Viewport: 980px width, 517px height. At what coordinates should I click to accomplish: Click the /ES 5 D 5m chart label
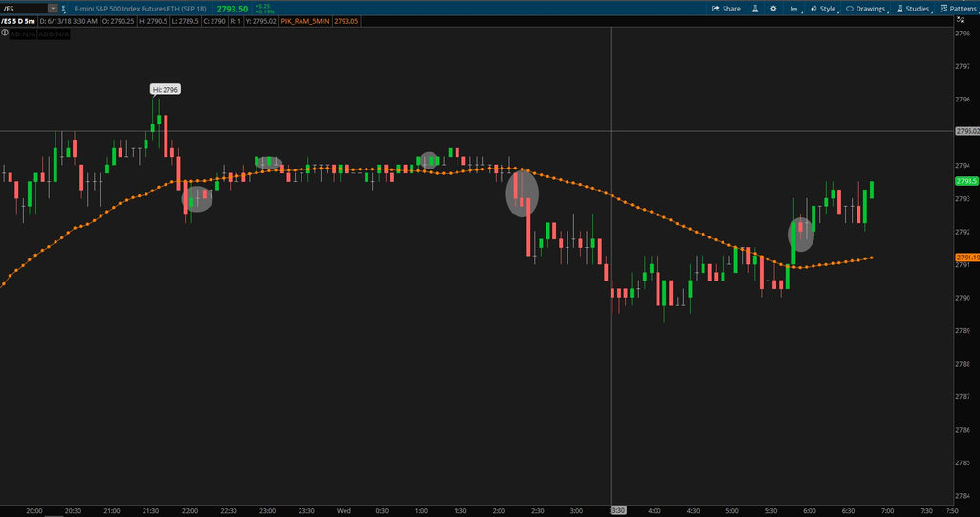(x=18, y=21)
